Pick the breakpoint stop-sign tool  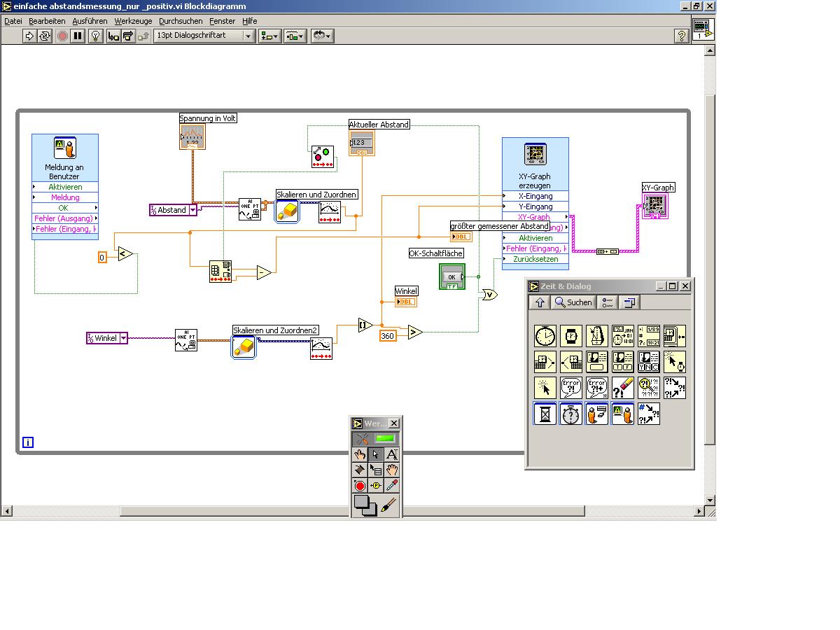(360, 486)
